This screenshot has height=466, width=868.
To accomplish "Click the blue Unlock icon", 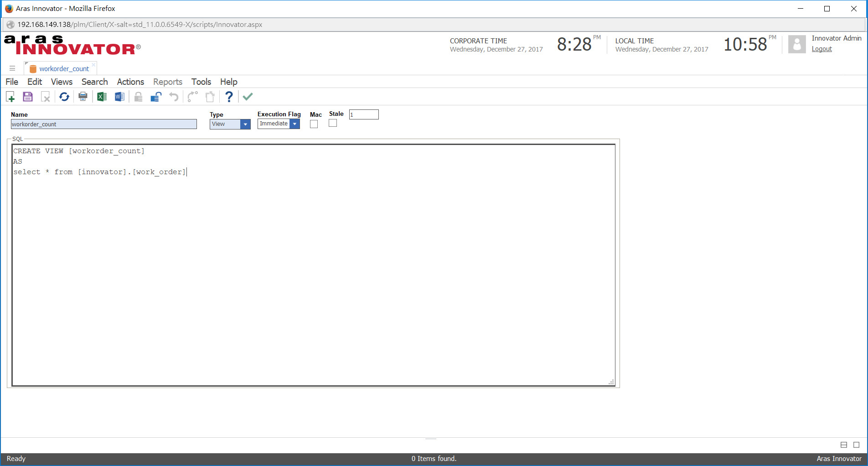I will pos(156,97).
